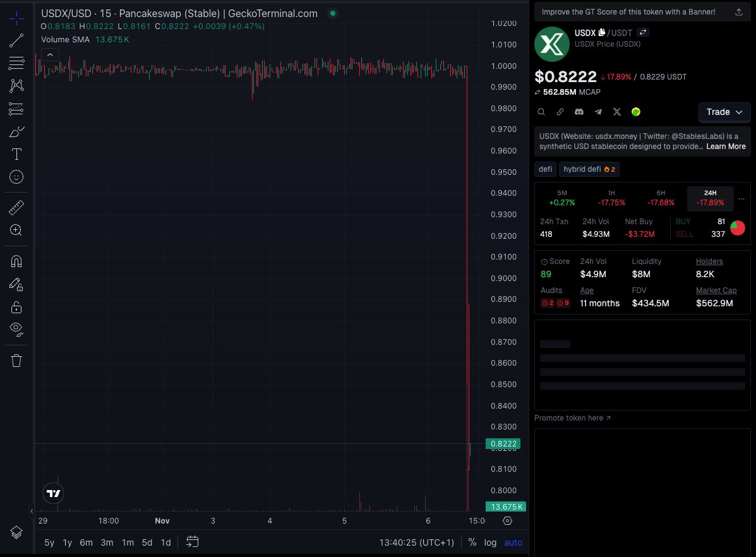Select the 1m time range
The image size is (756, 557).
pos(128,542)
